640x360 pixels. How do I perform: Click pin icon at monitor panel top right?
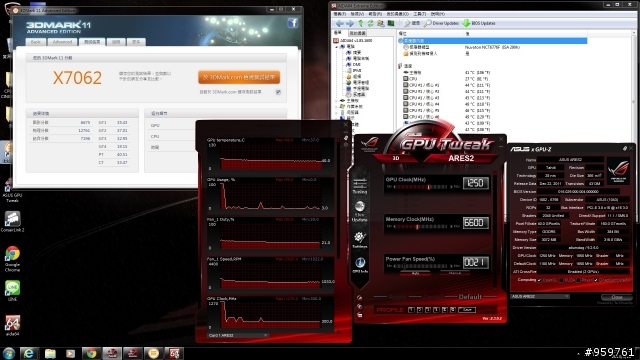click(346, 138)
